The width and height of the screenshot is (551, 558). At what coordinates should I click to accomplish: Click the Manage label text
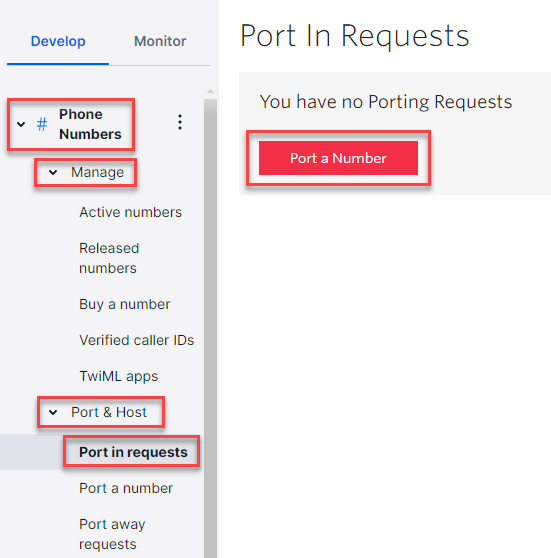pos(97,172)
